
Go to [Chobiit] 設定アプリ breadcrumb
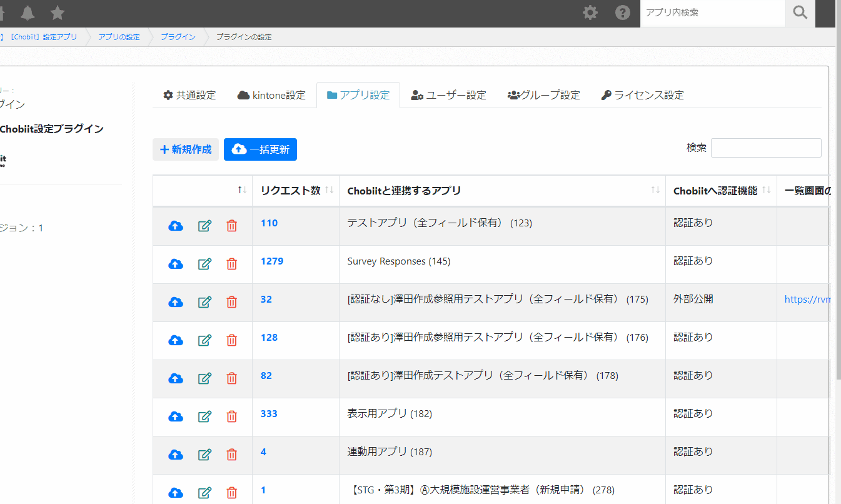(43, 37)
